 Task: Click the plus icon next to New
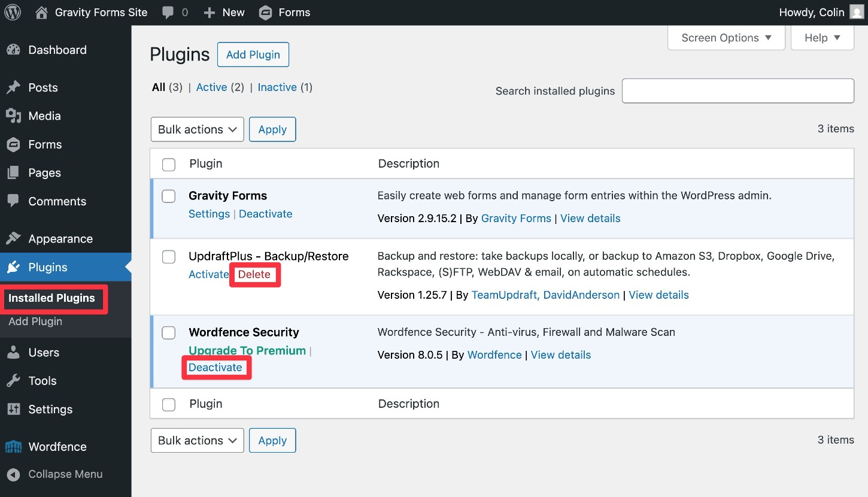pyautogui.click(x=210, y=13)
